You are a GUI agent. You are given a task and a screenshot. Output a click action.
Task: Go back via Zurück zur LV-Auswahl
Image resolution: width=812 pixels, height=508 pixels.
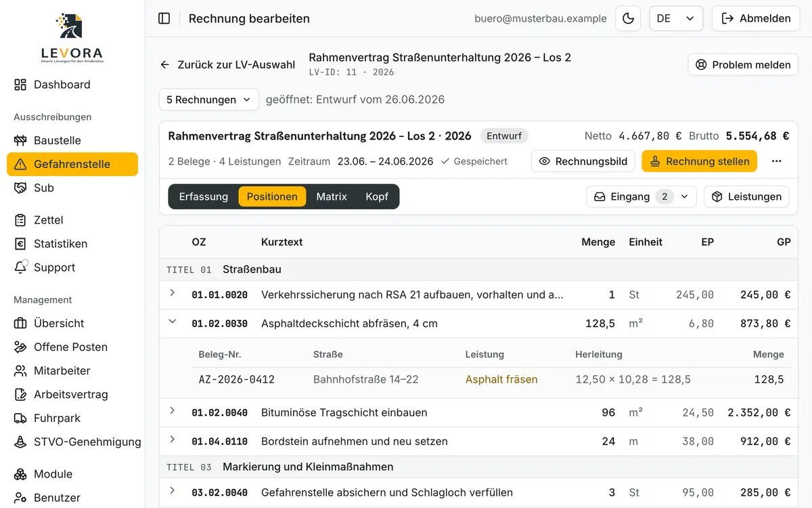point(227,65)
